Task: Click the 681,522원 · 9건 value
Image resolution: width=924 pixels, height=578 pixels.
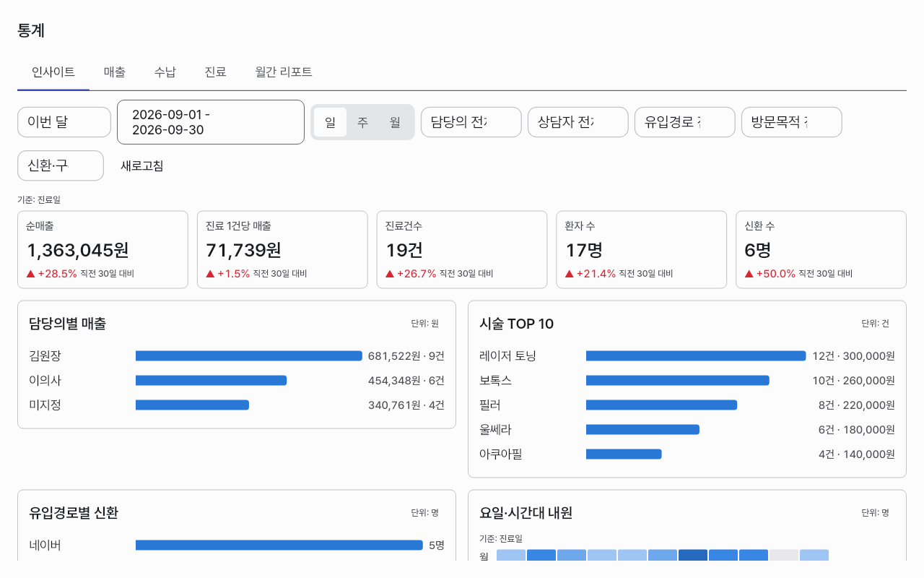Action: tap(406, 355)
